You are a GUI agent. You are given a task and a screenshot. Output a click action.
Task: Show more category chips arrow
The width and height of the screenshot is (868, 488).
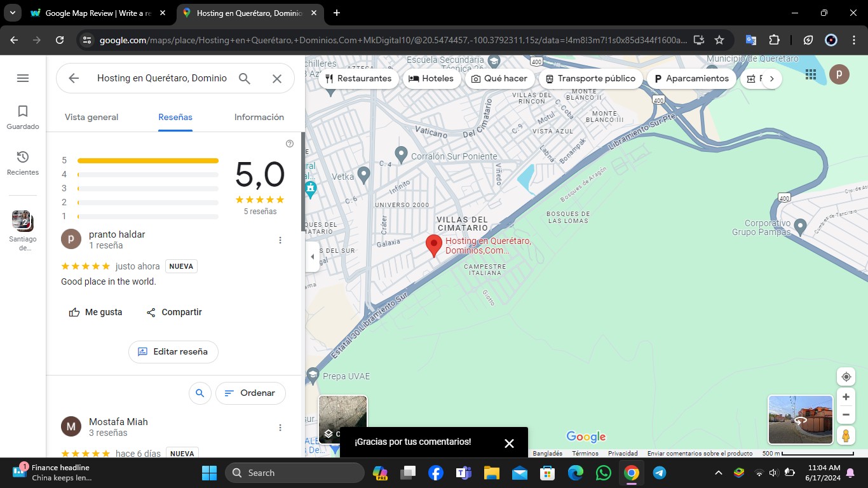tap(771, 79)
